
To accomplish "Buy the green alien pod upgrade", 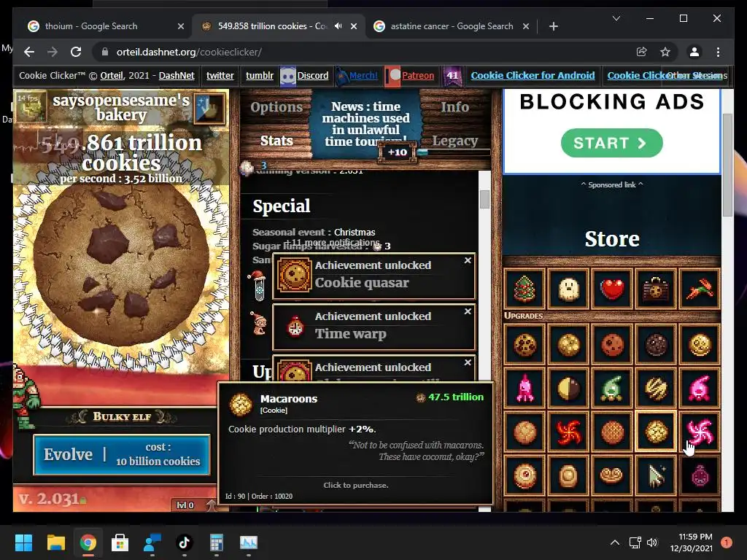I will point(612,388).
